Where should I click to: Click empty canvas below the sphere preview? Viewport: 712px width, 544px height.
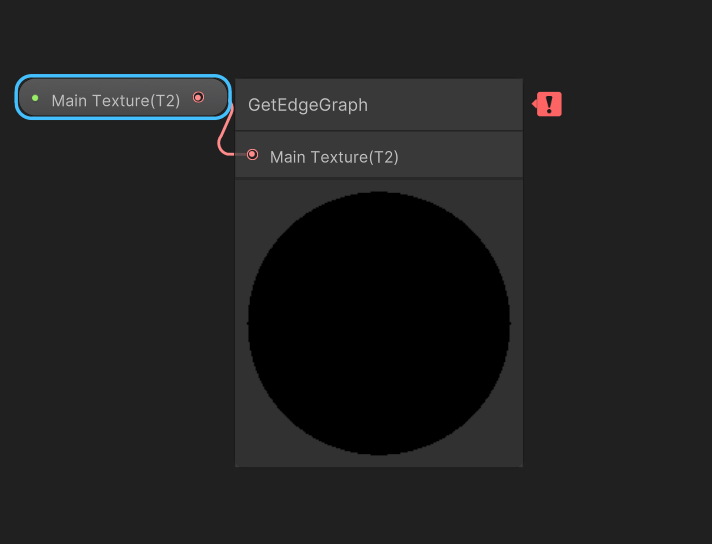pos(380,505)
